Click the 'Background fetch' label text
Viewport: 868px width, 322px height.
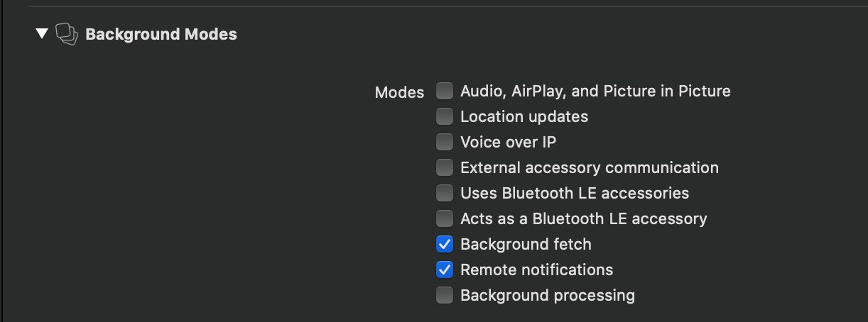[526, 244]
